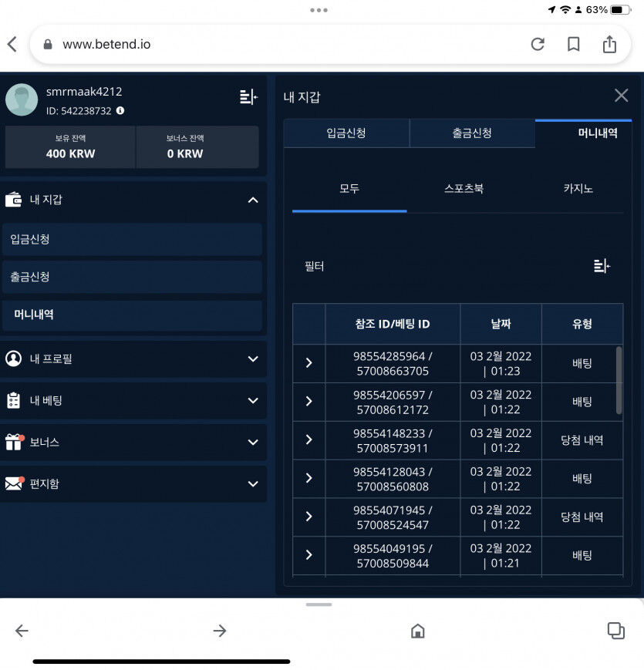Expand the 내 베팅 section chevron
Screen dimensions: 644x670
coord(253,401)
